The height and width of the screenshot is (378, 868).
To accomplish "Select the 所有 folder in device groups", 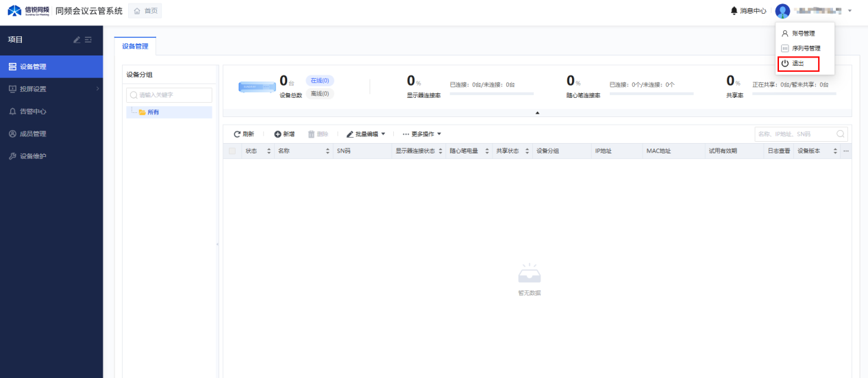I will (153, 112).
